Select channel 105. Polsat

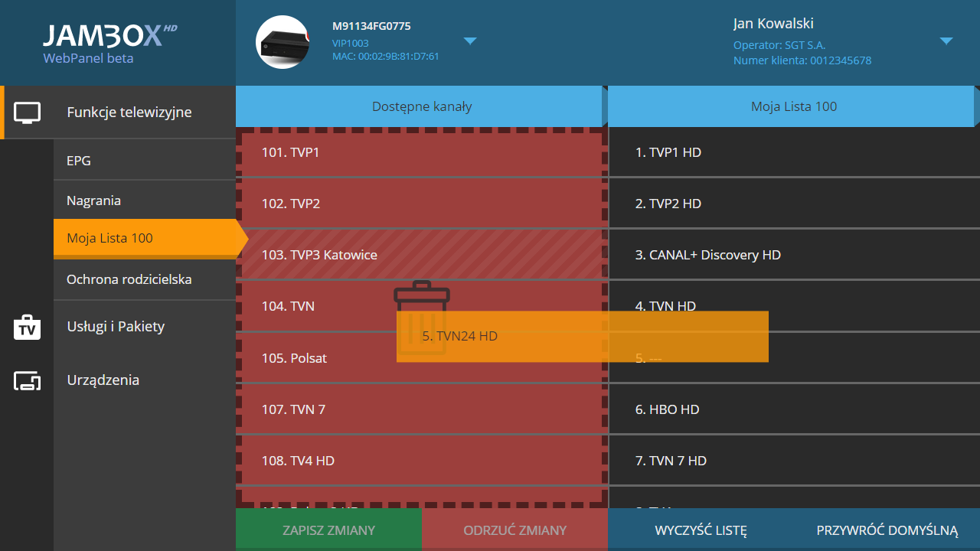pos(422,358)
